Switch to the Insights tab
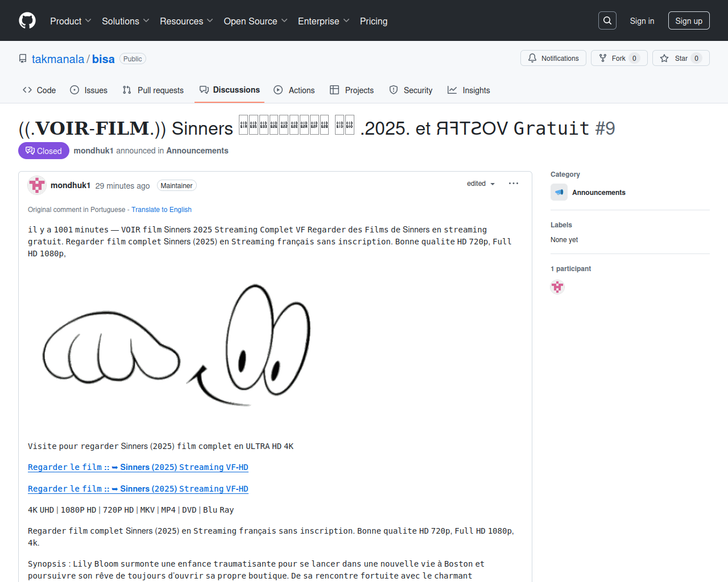The height and width of the screenshot is (582, 728). (x=469, y=90)
